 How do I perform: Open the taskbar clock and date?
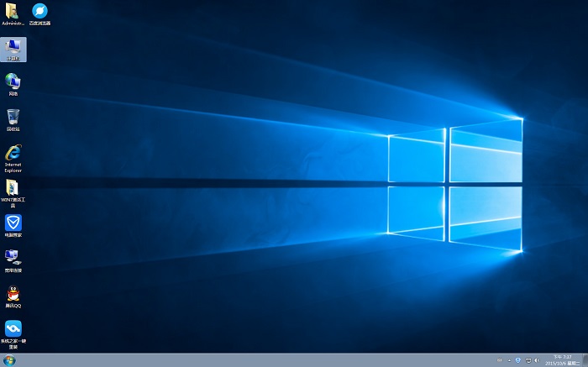563,360
